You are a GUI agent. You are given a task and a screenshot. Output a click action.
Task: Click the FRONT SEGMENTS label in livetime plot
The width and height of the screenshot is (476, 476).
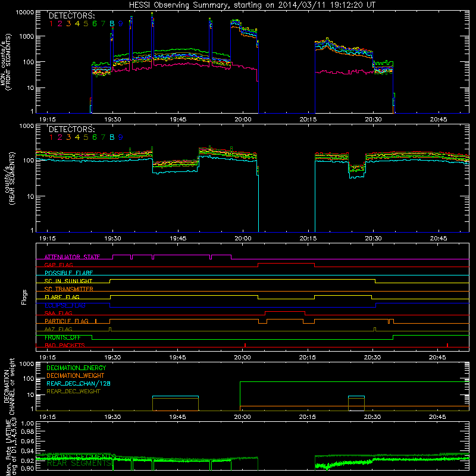tap(82, 456)
